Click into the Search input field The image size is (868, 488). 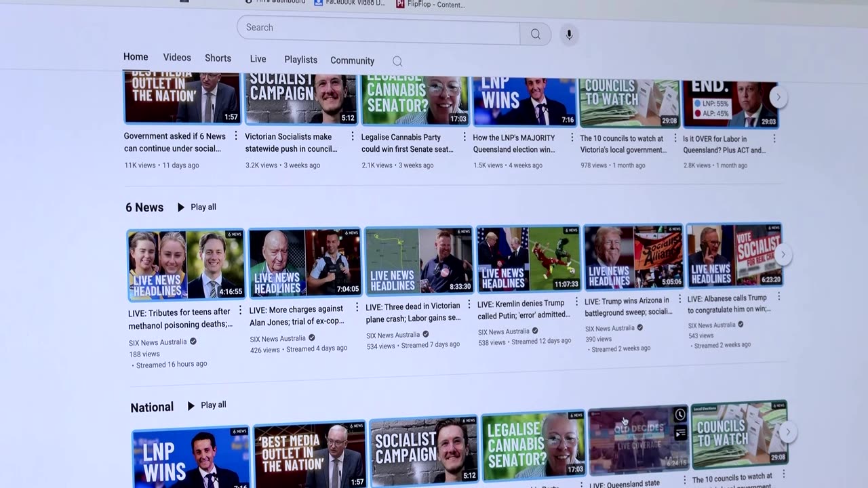pos(378,31)
